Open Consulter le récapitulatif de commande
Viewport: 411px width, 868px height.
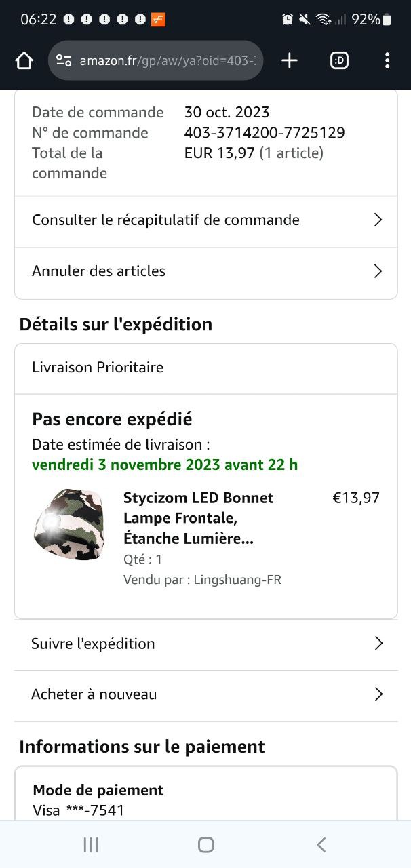[x=165, y=220]
